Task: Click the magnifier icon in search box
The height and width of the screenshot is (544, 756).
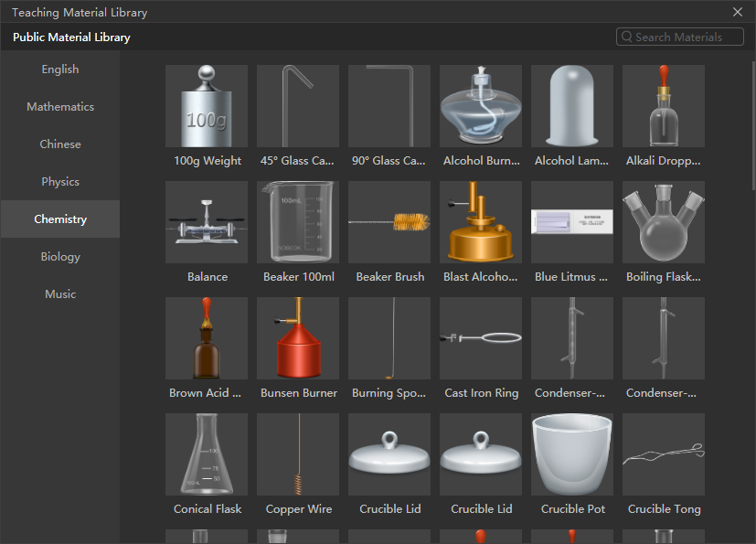Action: (626, 37)
